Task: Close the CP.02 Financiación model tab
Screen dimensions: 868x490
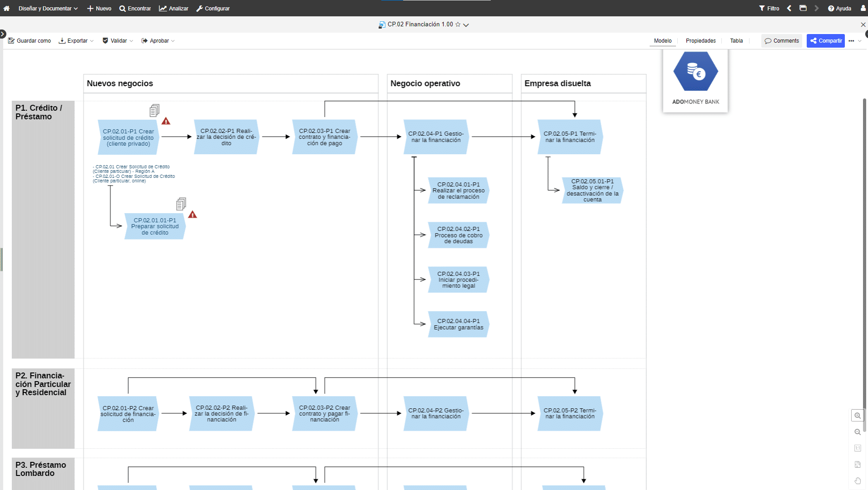Action: coord(863,24)
